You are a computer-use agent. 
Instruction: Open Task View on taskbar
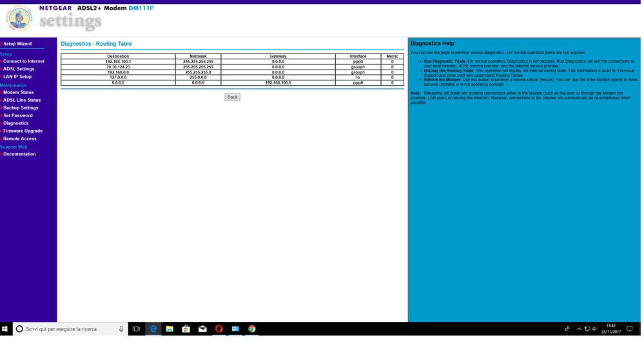(137, 329)
